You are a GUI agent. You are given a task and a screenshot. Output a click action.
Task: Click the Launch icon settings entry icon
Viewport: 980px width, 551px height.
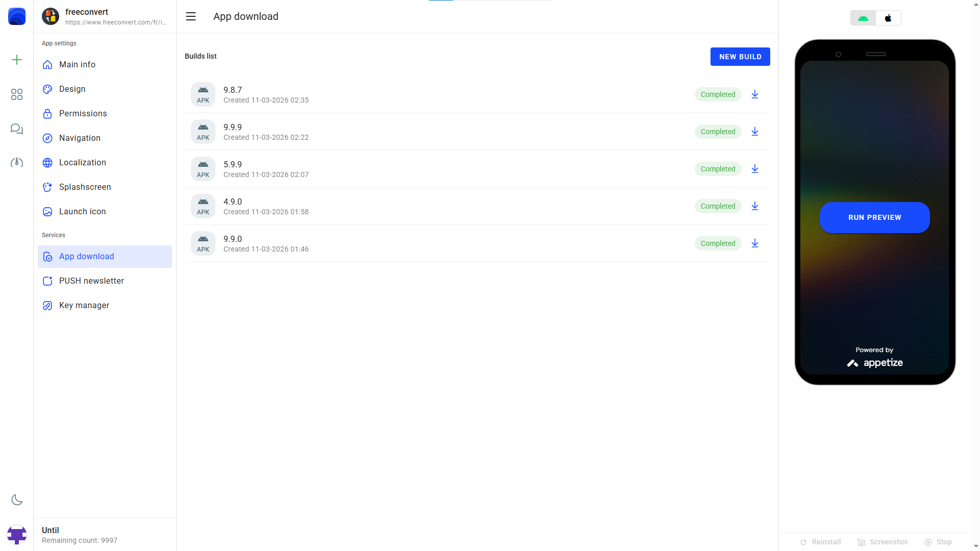click(47, 212)
